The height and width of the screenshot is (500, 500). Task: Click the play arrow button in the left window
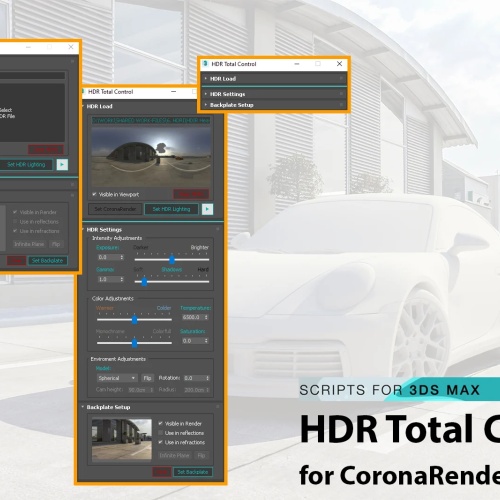click(62, 164)
